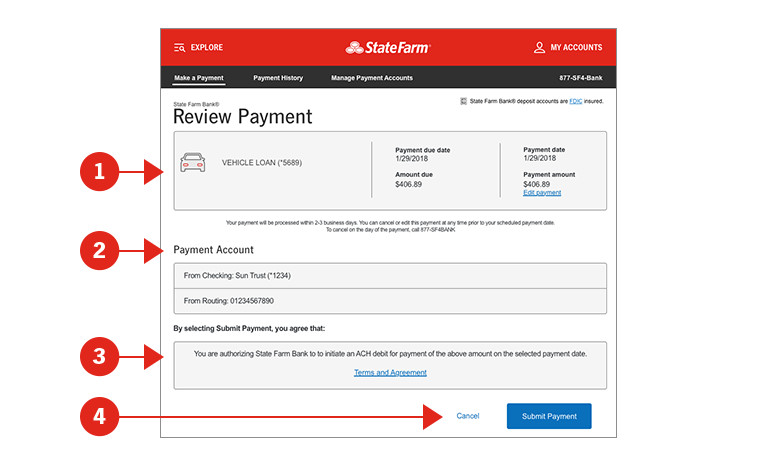Image resolution: width=777 pixels, height=464 pixels.
Task: Click the Amount due $406.89 value
Action: click(x=408, y=184)
